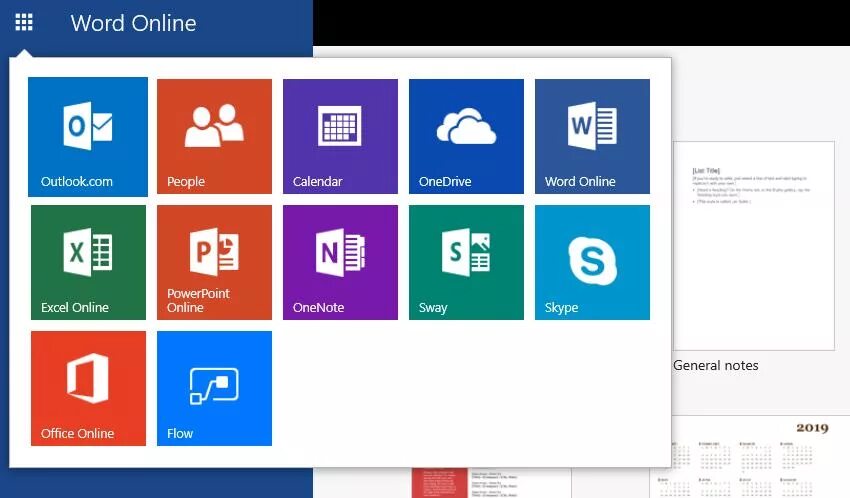Launch the Excel Online tile

tap(88, 262)
